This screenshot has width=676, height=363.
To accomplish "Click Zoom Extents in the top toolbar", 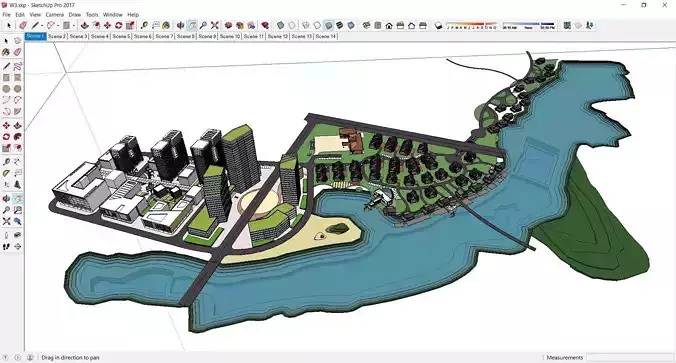I will (x=215, y=25).
